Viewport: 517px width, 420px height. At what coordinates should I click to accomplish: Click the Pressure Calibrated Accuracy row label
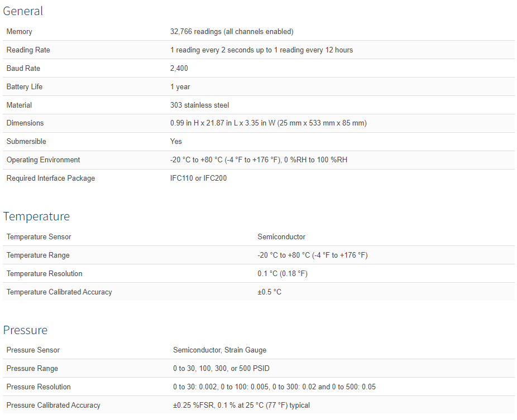tap(53, 405)
